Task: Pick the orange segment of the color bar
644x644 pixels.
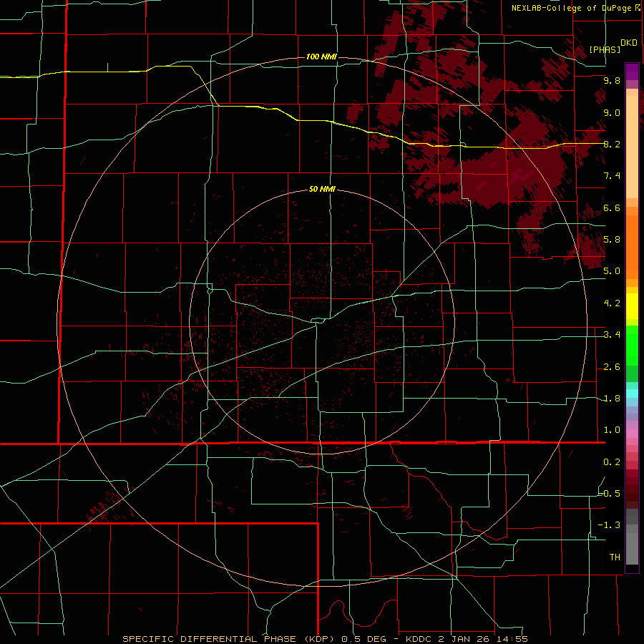Action: [x=632, y=246]
